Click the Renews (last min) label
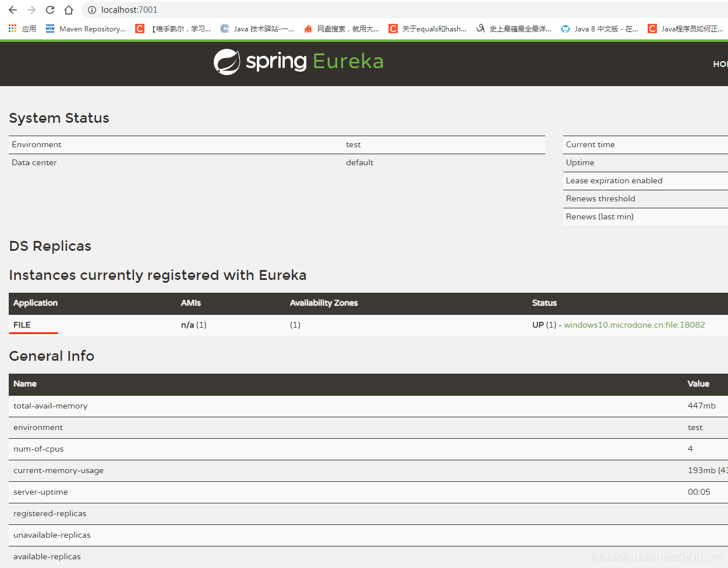Screen dimensions: 728x568 click(x=600, y=216)
